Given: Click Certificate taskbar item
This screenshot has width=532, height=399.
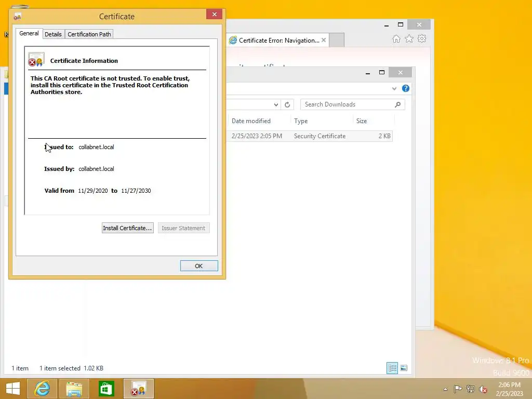Looking at the screenshot, I should [138, 389].
